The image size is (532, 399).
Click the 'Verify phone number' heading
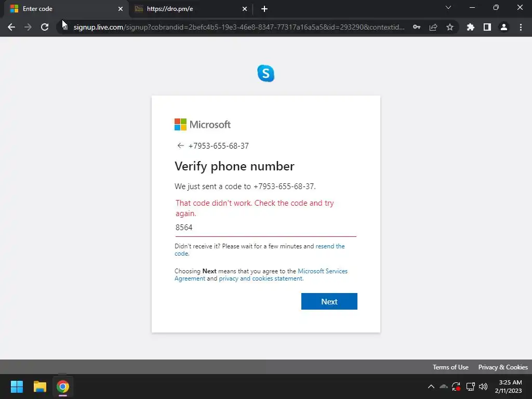[x=234, y=166]
